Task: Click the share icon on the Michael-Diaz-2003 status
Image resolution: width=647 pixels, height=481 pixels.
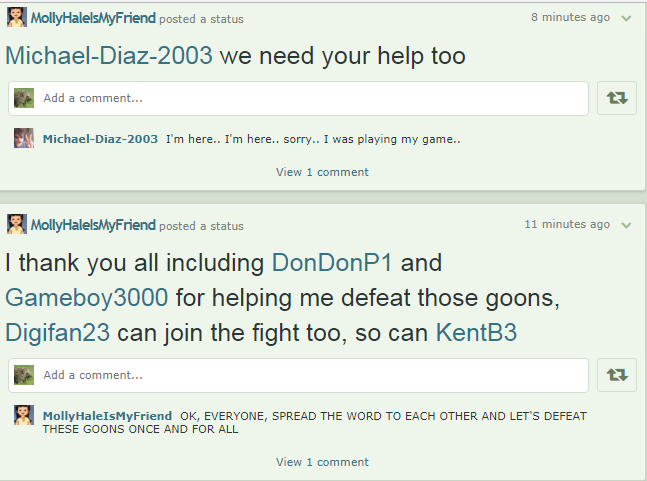Action: (x=617, y=98)
